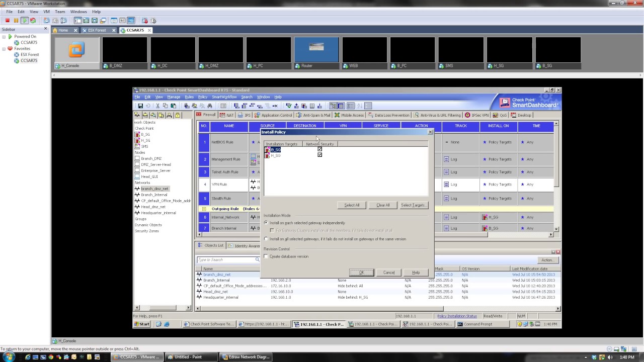Screen dimensions: 644x362
Task: Enable 'Create database version' checkbox
Action: (x=267, y=256)
